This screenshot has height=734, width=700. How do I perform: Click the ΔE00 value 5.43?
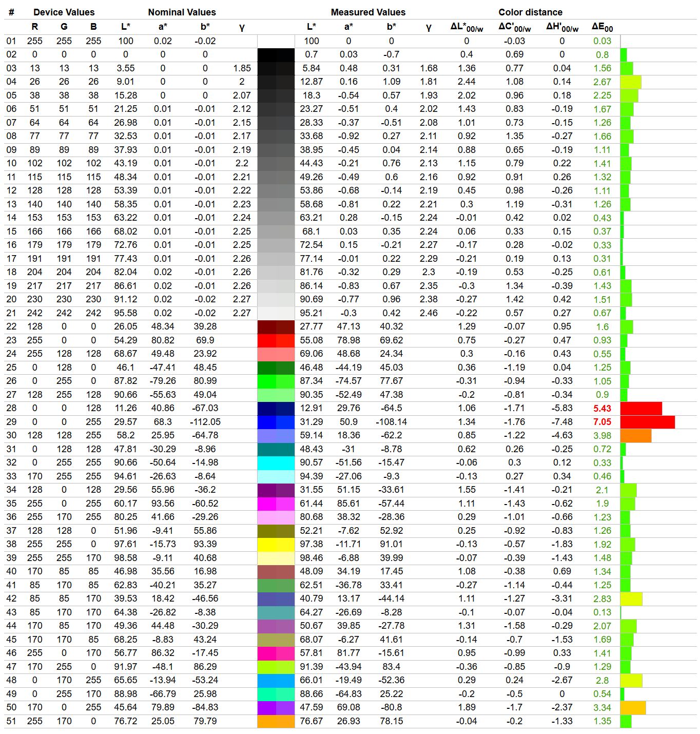tap(602, 409)
